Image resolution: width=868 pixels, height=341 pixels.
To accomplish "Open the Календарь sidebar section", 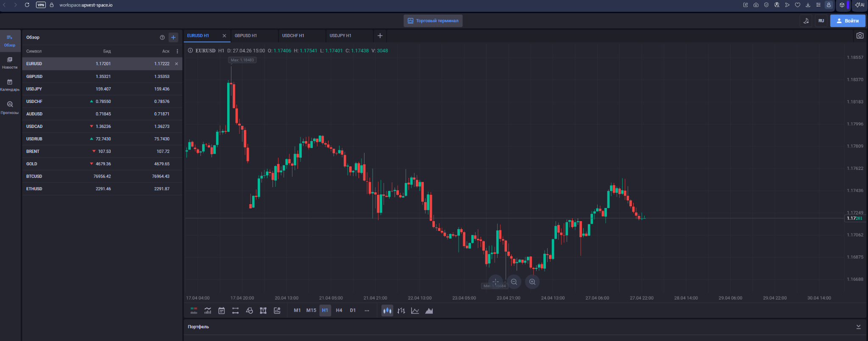I will [10, 85].
